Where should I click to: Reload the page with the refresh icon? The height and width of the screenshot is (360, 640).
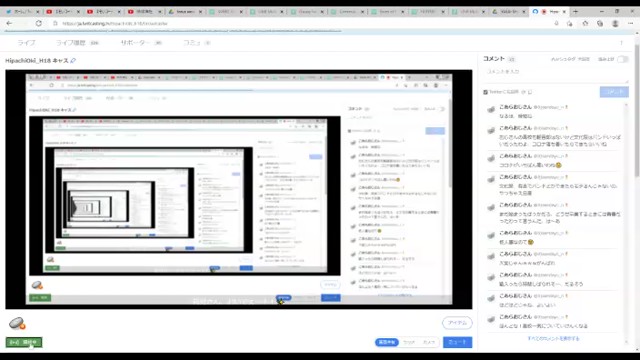click(38, 24)
